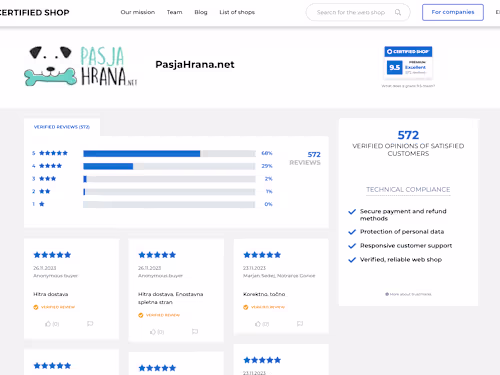The height and width of the screenshot is (375, 500).
Task: Open comment icon on first review card
Action: 90,324
